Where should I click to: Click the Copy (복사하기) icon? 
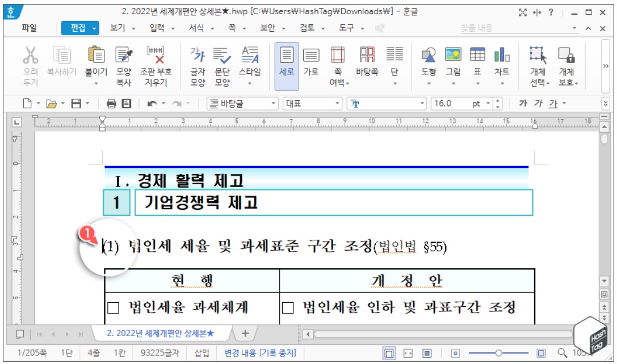(x=62, y=55)
